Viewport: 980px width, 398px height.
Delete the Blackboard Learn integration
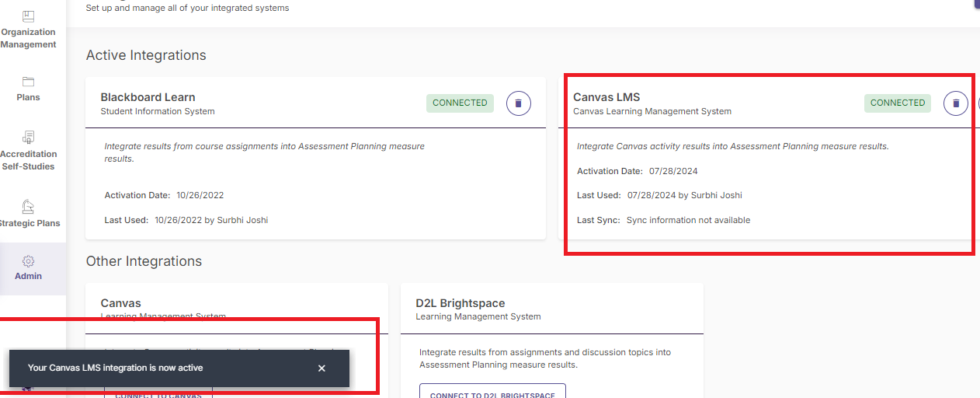coord(519,103)
